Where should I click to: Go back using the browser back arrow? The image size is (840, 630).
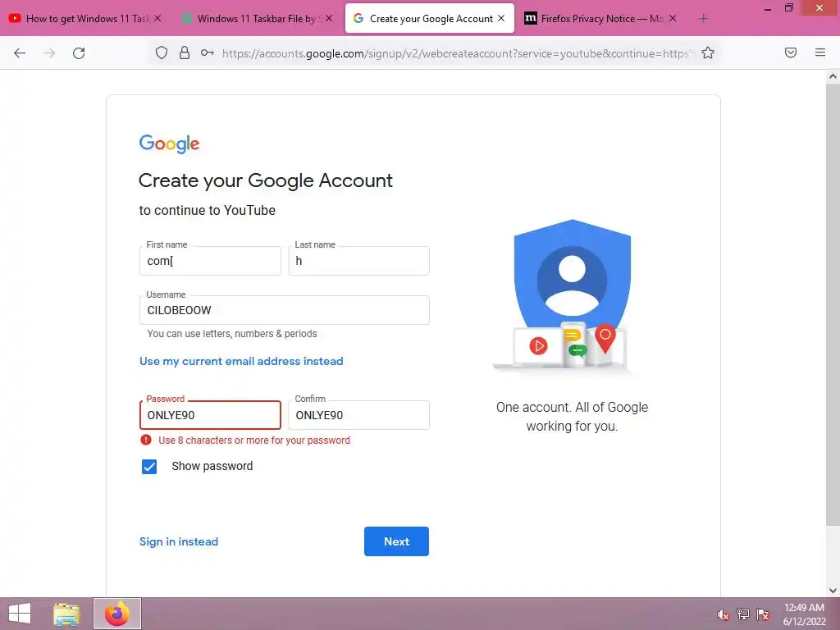20,53
